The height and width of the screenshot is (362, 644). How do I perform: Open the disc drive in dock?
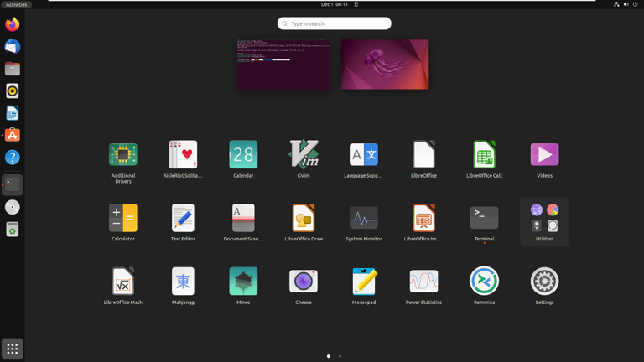(x=13, y=207)
